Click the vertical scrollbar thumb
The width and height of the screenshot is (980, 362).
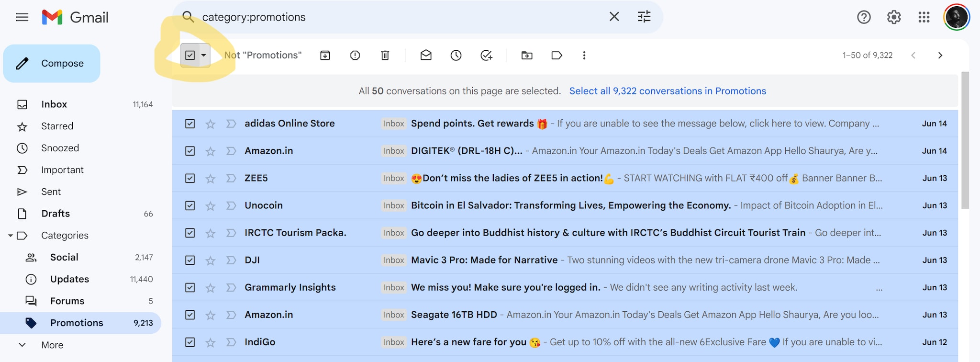coord(965,140)
